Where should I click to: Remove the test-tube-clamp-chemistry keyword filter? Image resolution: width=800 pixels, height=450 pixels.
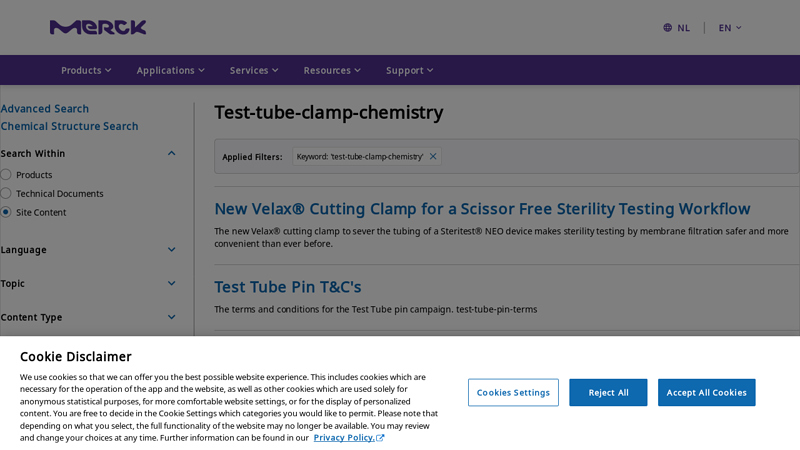(x=433, y=156)
